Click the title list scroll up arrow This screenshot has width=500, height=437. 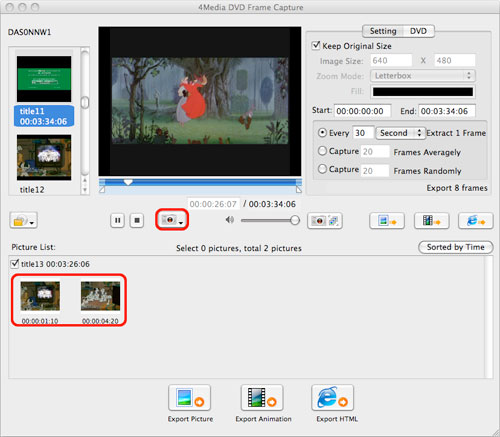(85, 181)
